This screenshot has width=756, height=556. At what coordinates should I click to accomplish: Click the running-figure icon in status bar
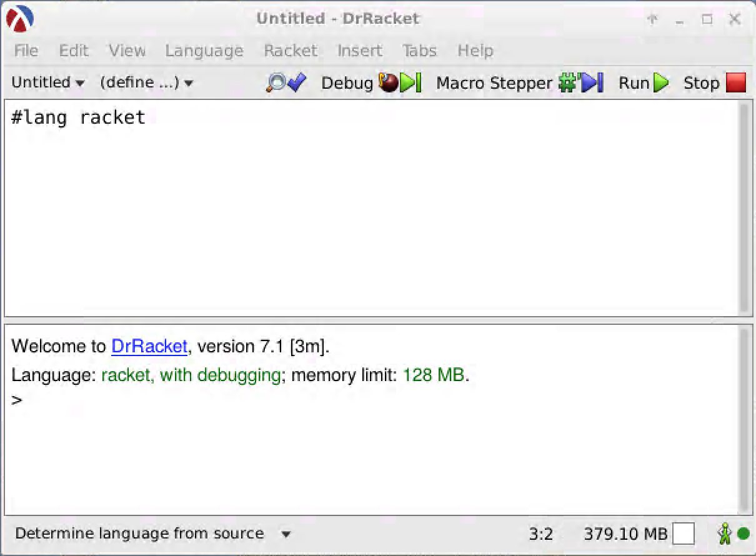click(x=725, y=534)
